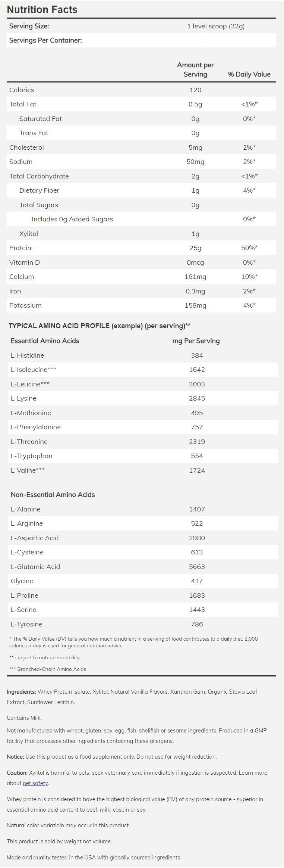Select the L-Glutamic Acid row label
Image resolution: width=284 pixels, height=868 pixels.
[x=35, y=567]
